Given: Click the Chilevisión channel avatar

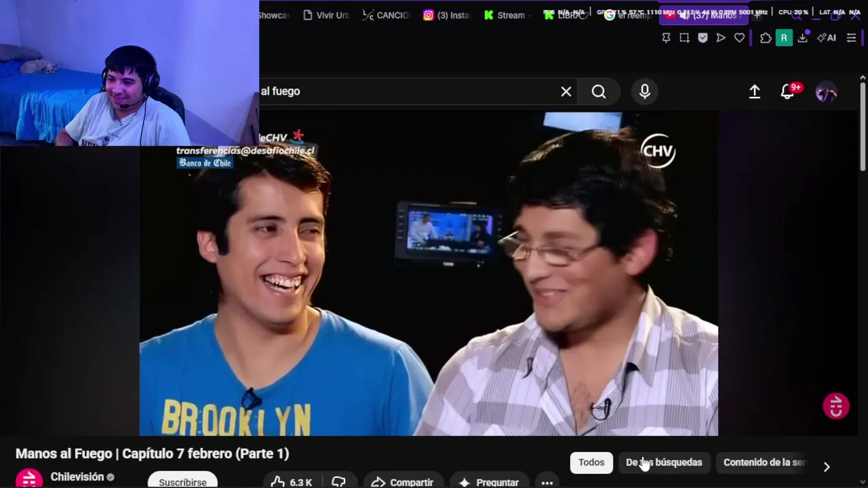Looking at the screenshot, I should 29,479.
